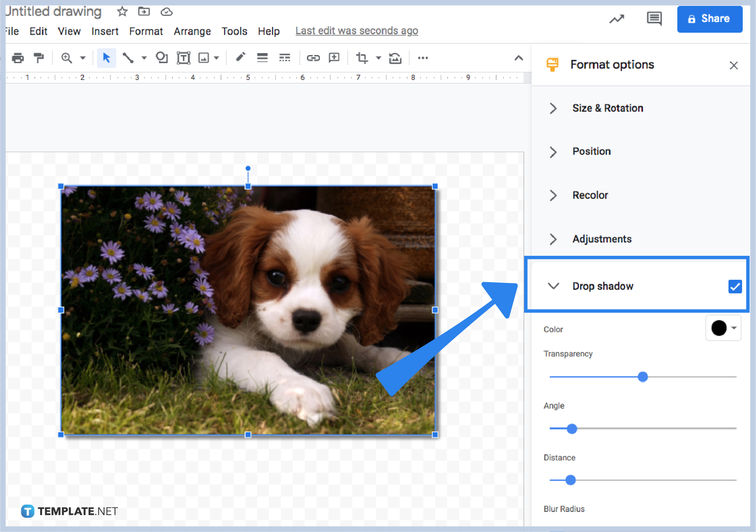
Task: Open the shadow Color picker
Action: (x=723, y=328)
